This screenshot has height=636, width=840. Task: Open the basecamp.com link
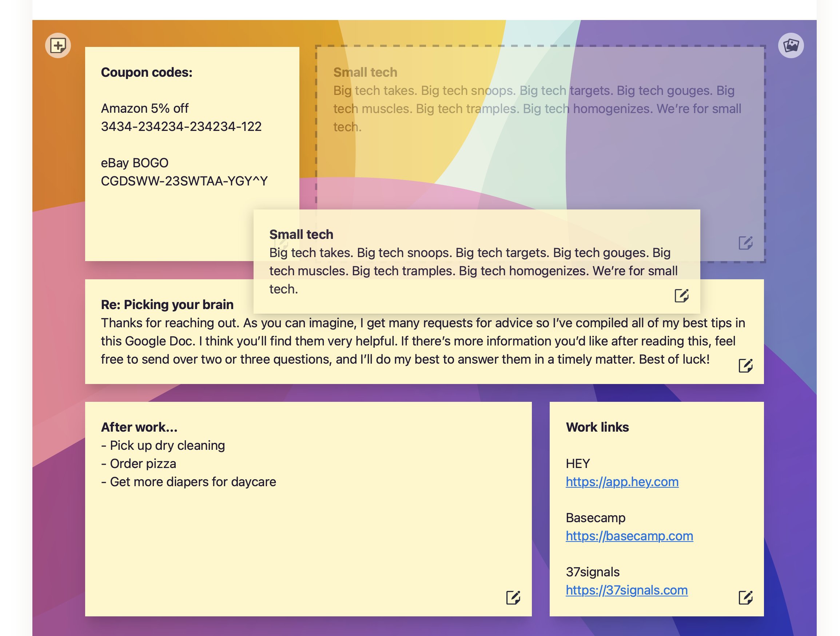pyautogui.click(x=629, y=536)
